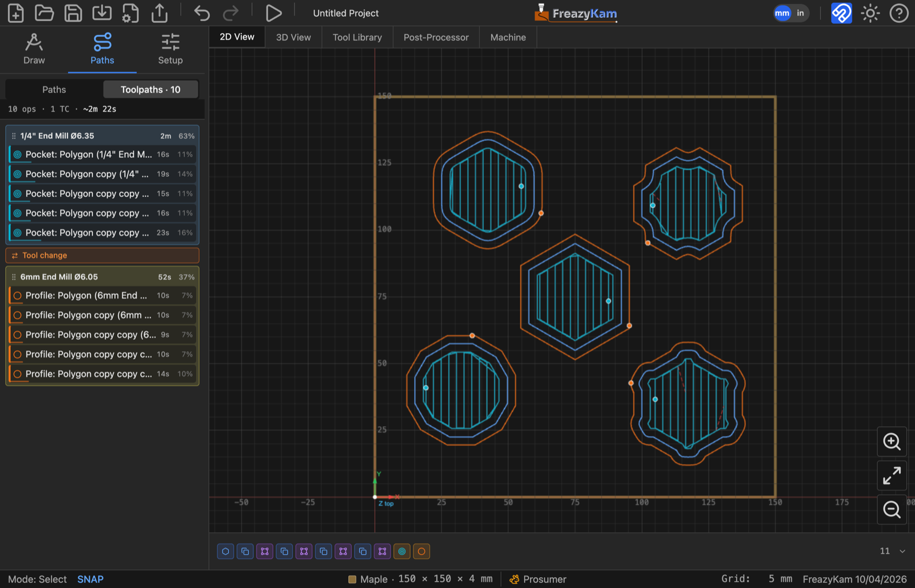Open the Draw panel
Viewport: 915px width, 588px height.
click(x=34, y=49)
